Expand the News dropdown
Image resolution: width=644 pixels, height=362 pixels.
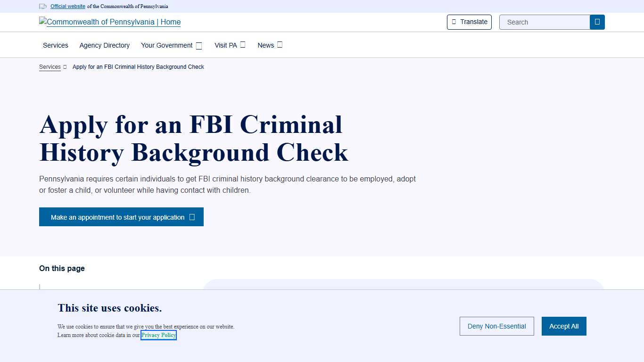(266, 45)
